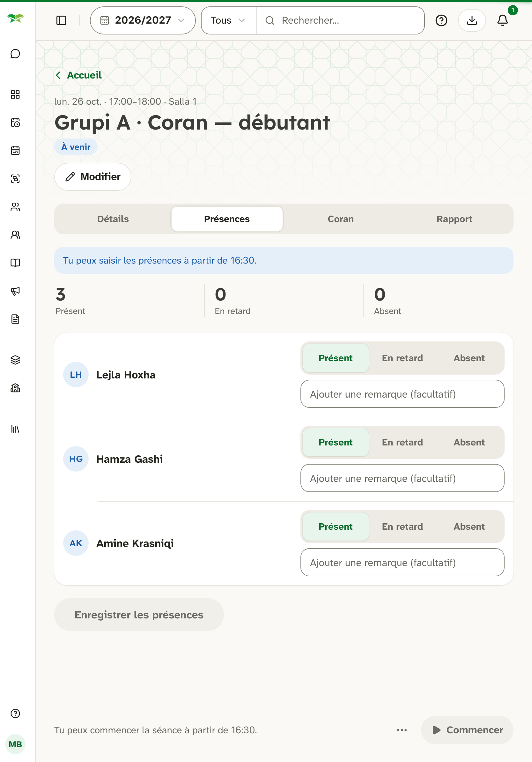Focus the Rechercher search field
This screenshot has width=532, height=762.
click(340, 20)
